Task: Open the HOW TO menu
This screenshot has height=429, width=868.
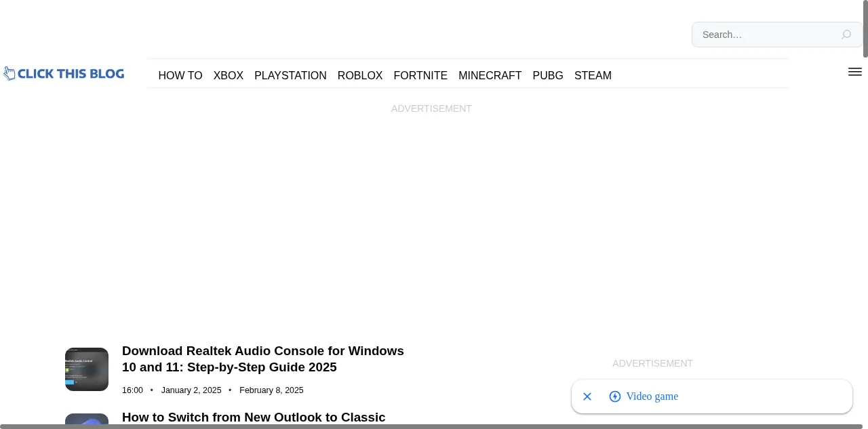Action: coord(180,76)
